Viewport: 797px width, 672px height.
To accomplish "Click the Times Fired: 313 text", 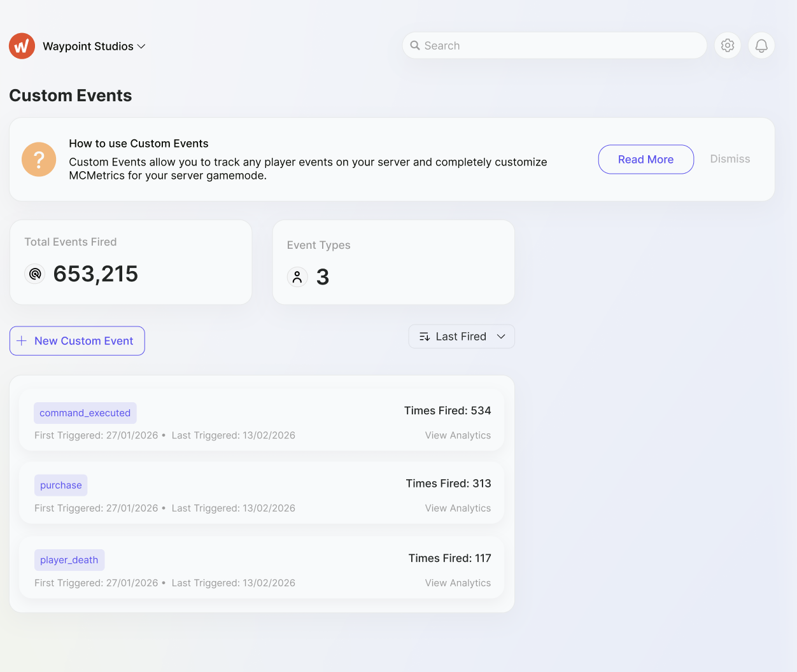I will [448, 484].
